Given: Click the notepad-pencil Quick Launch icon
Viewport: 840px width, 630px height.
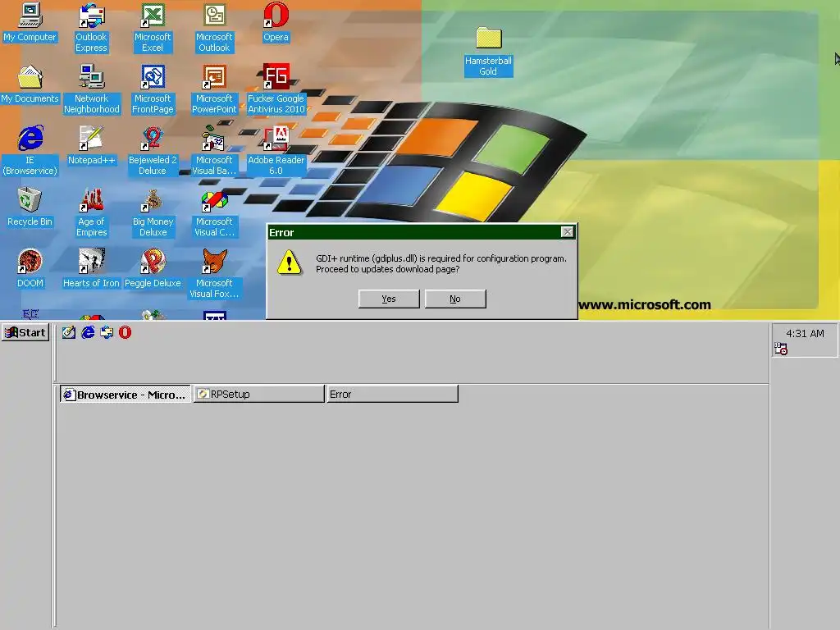Looking at the screenshot, I should (x=69, y=333).
